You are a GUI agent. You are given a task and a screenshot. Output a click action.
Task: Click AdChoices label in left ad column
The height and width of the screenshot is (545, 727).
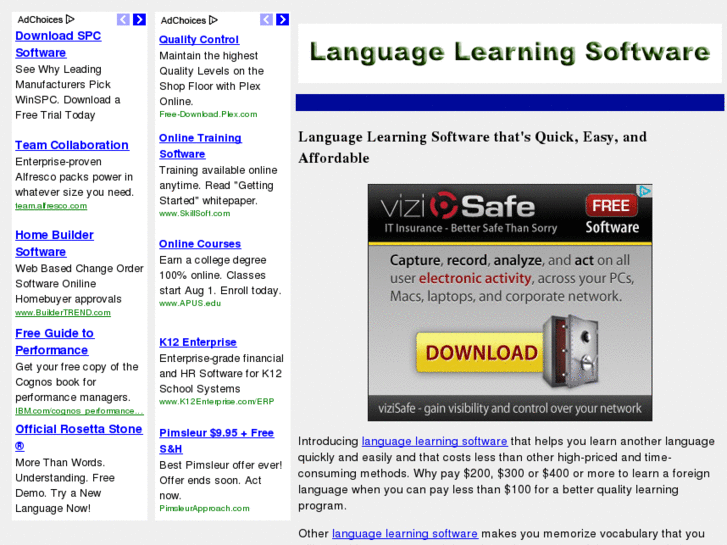40,19
